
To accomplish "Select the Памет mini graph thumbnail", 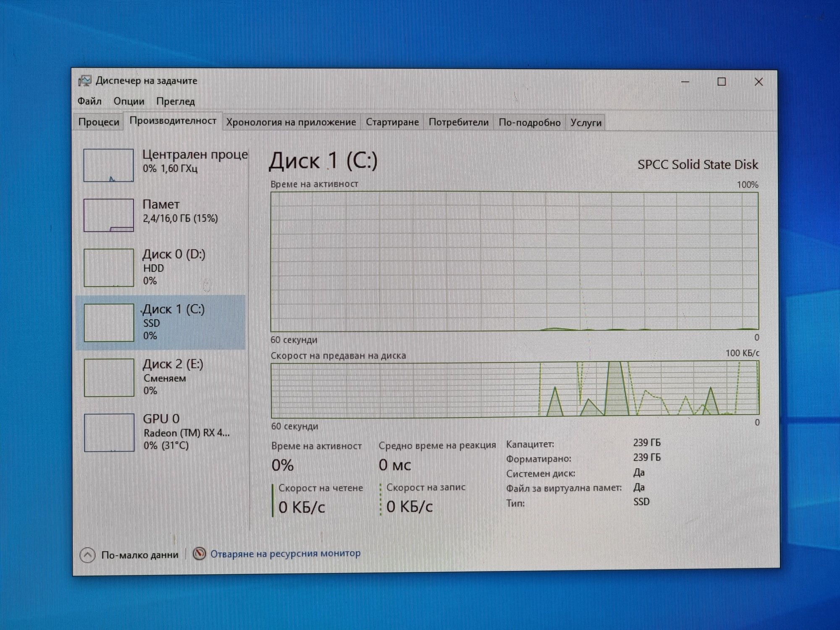I will tap(108, 215).
